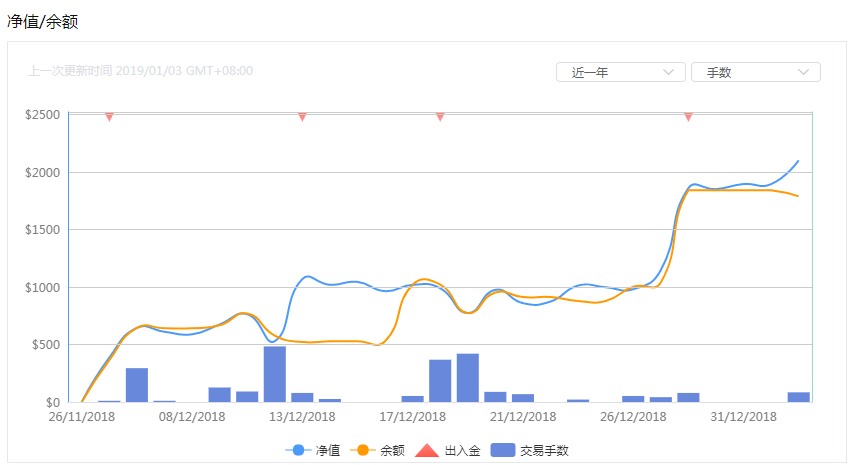853x465 pixels.
Task: Click the tallest volume bar before 13/12/2018
Action: [x=275, y=374]
